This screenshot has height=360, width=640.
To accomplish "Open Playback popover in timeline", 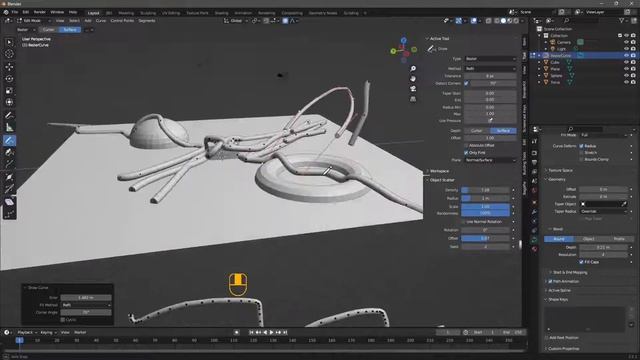I will 27,333.
